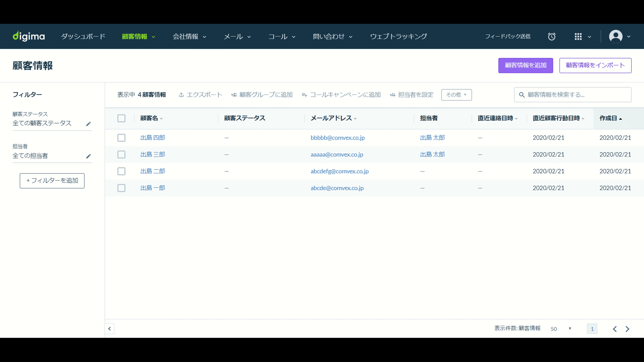Open 出島 太郎 owner in 出島 四郎 row
This screenshot has height=362, width=644.
pyautogui.click(x=432, y=138)
